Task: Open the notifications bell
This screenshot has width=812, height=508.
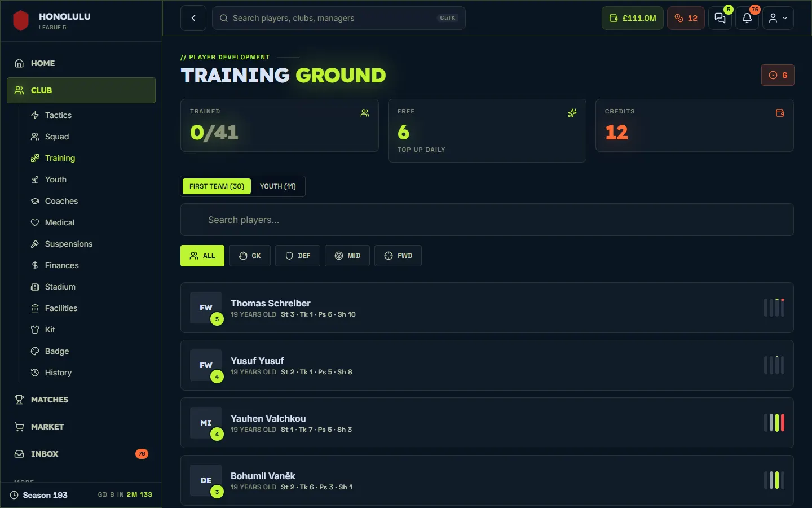Action: click(x=747, y=18)
